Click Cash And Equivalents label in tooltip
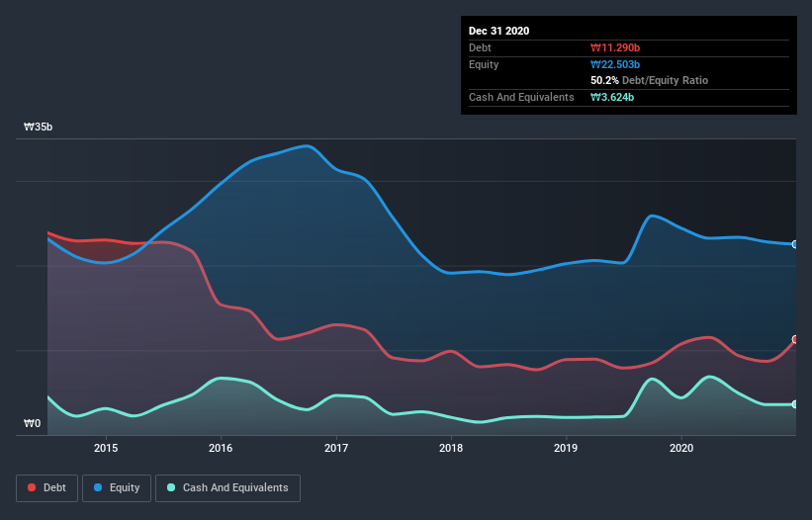The height and width of the screenshot is (520, 812). (x=521, y=97)
